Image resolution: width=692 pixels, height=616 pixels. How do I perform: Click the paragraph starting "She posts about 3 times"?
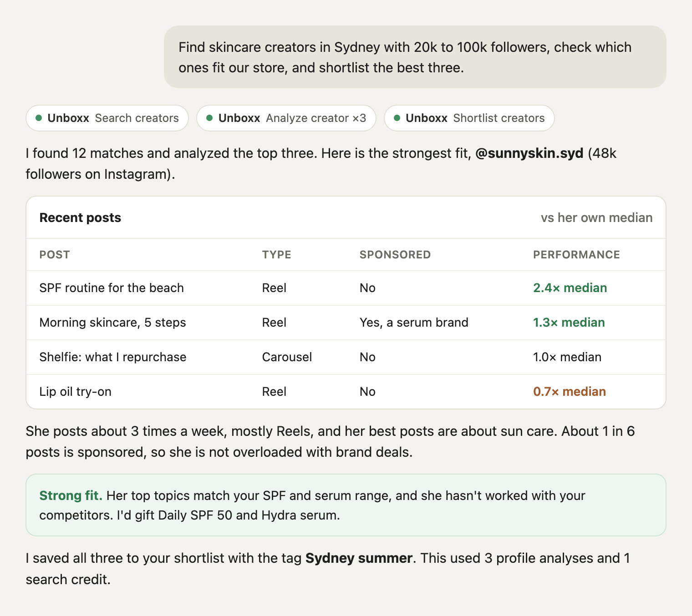pyautogui.click(x=330, y=442)
